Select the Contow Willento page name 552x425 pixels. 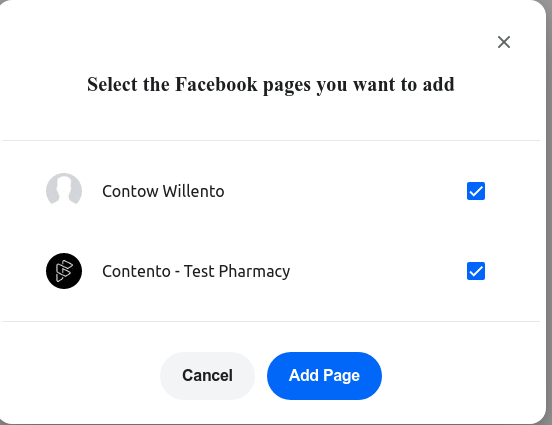tap(163, 191)
